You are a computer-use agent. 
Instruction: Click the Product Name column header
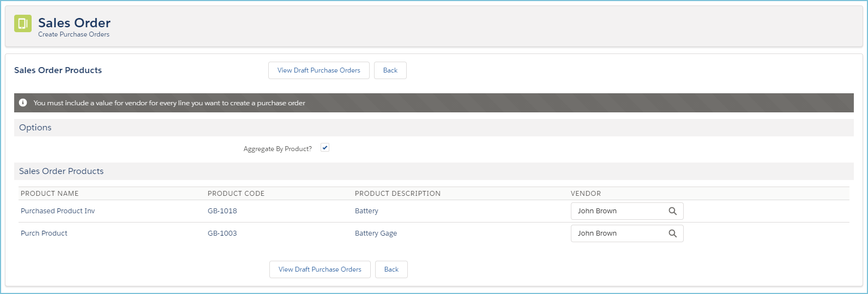pos(50,194)
